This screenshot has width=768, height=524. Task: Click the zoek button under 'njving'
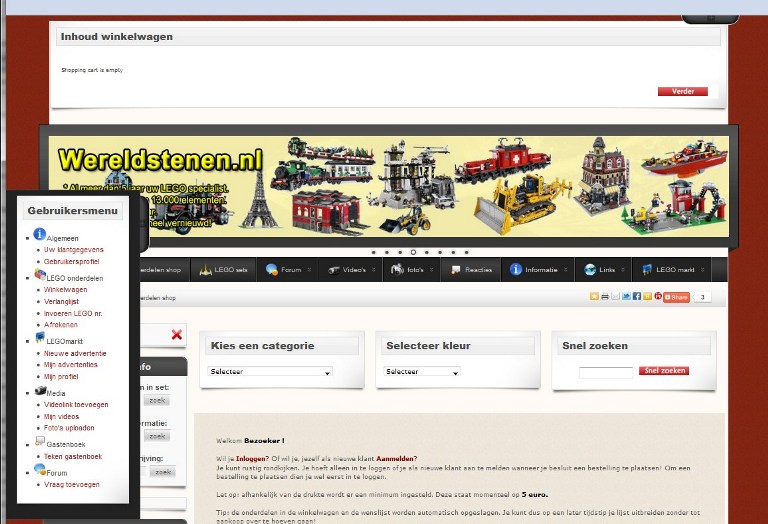click(163, 472)
